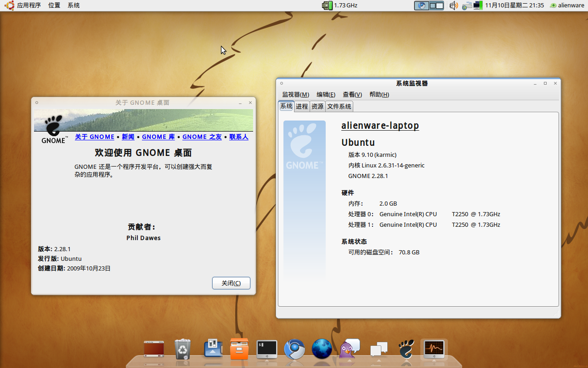
Task: Open the 位置 menu in top panel
Action: pyautogui.click(x=54, y=6)
